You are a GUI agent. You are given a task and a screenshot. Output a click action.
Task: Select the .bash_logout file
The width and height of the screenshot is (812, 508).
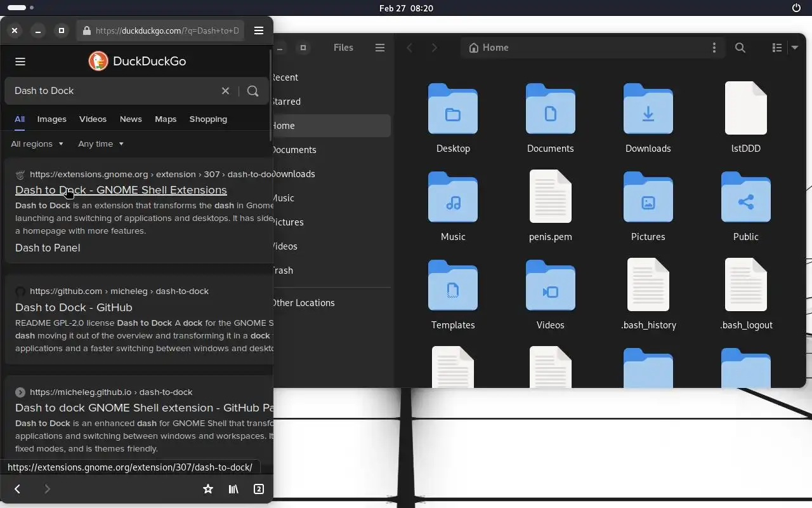click(746, 295)
